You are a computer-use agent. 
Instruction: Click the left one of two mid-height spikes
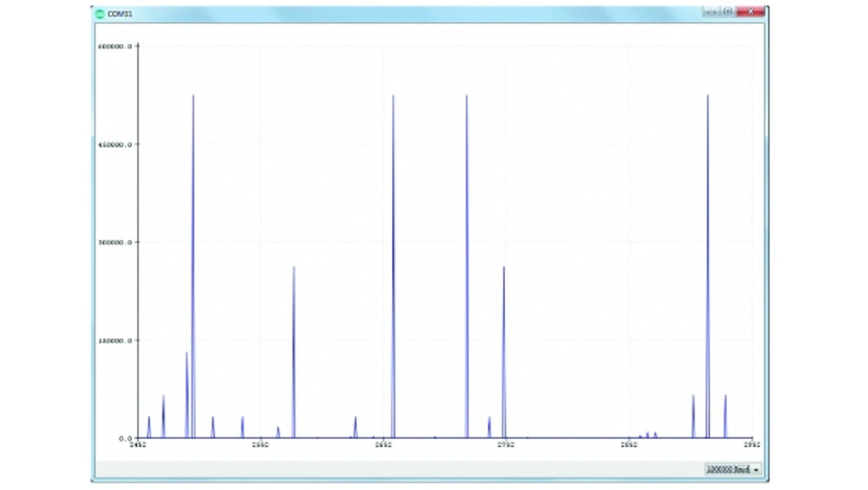click(x=294, y=268)
